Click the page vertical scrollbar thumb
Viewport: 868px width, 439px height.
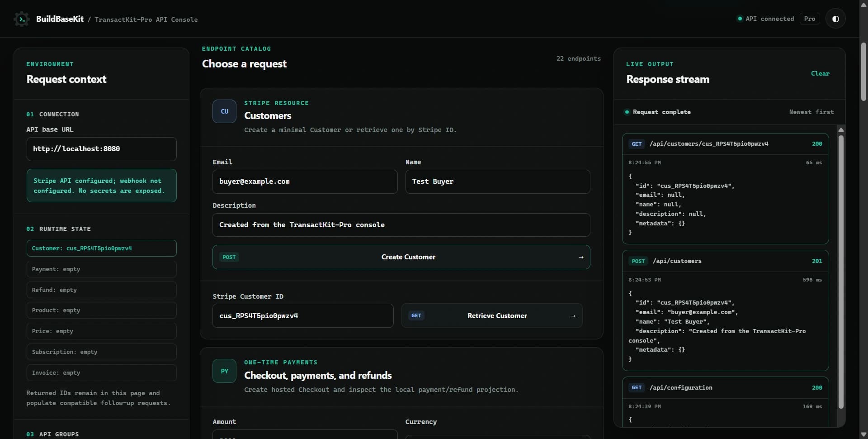863,72
